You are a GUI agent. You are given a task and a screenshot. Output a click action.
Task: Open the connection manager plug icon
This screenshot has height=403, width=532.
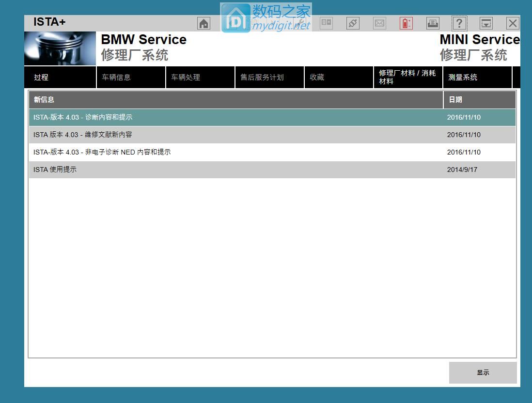click(x=353, y=23)
